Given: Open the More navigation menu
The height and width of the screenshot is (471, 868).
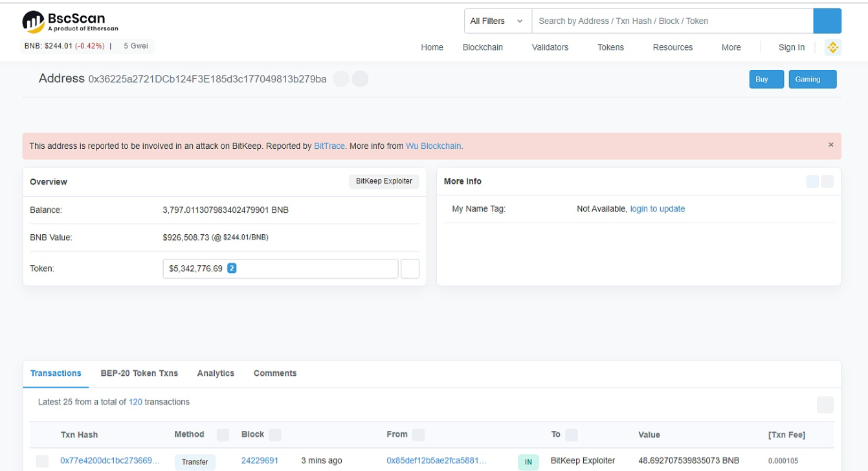Looking at the screenshot, I should (731, 47).
